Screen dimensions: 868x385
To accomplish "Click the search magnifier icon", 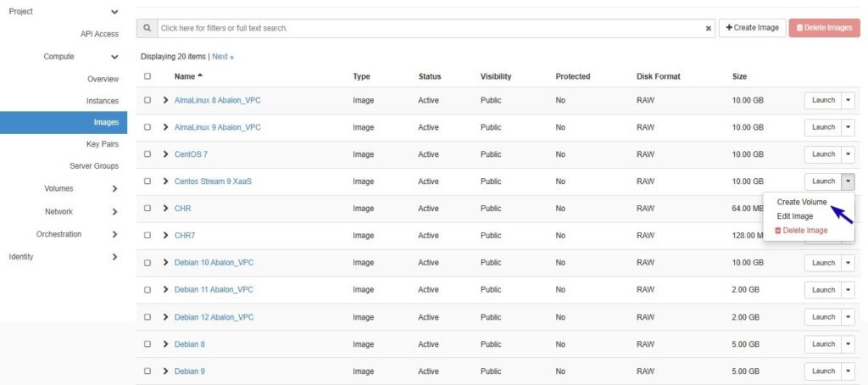I will [x=147, y=28].
